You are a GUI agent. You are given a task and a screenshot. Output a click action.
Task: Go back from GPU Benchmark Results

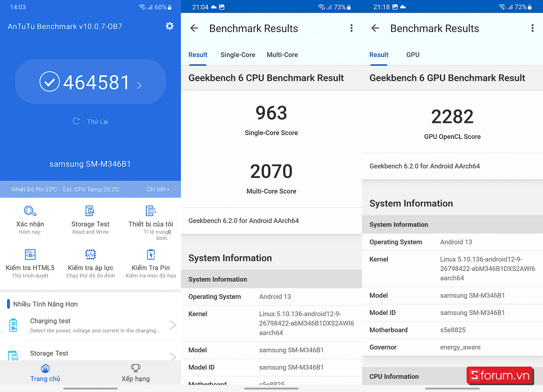coord(375,28)
